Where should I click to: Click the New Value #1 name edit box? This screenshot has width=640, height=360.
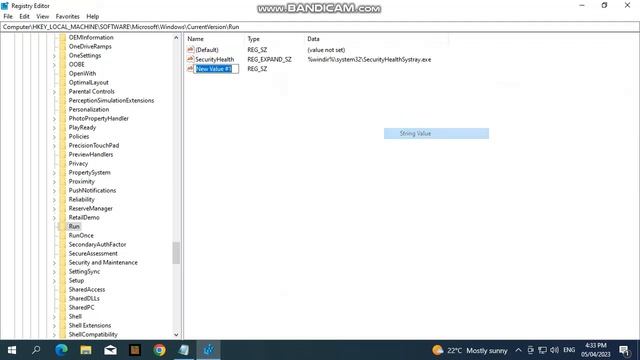216,69
